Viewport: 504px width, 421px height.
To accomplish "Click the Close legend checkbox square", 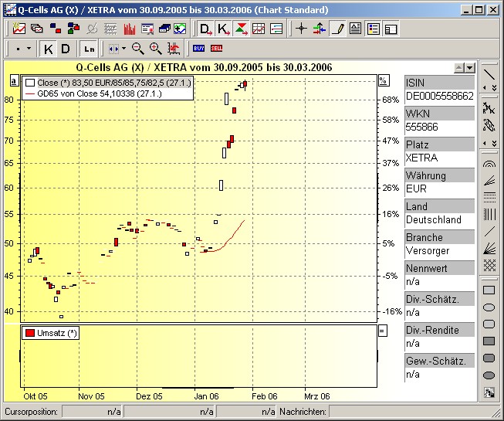I will pos(30,83).
